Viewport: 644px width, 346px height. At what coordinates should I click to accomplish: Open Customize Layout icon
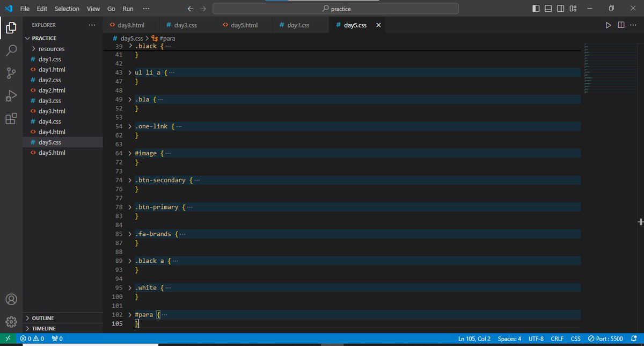(573, 9)
